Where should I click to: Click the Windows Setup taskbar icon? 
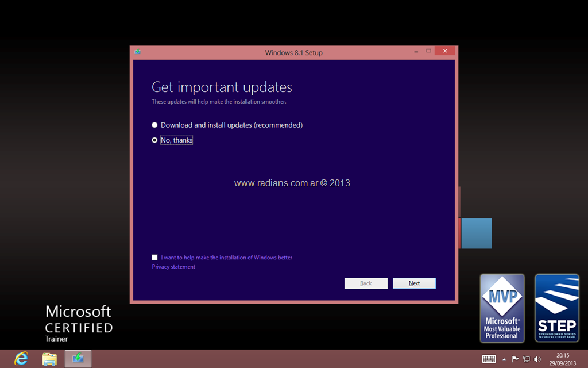click(78, 359)
